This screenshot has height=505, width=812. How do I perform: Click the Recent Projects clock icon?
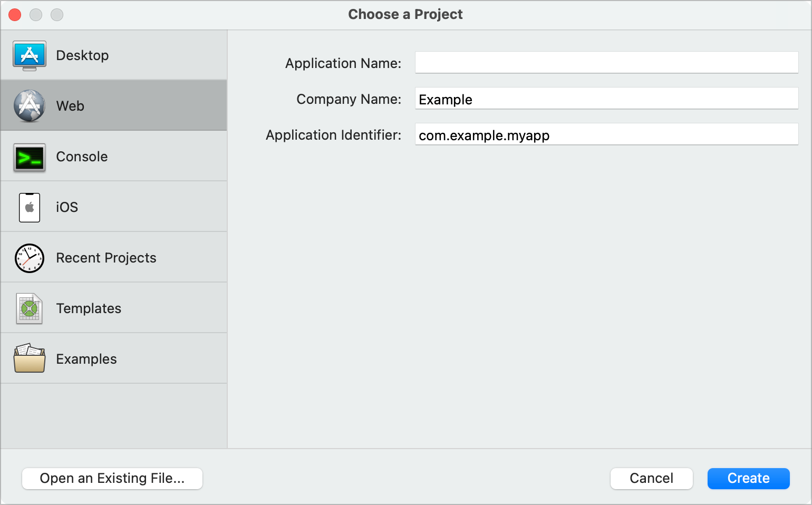[x=30, y=258]
